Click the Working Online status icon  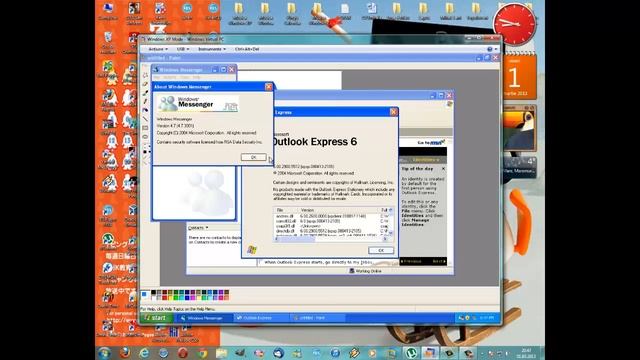tap(351, 271)
